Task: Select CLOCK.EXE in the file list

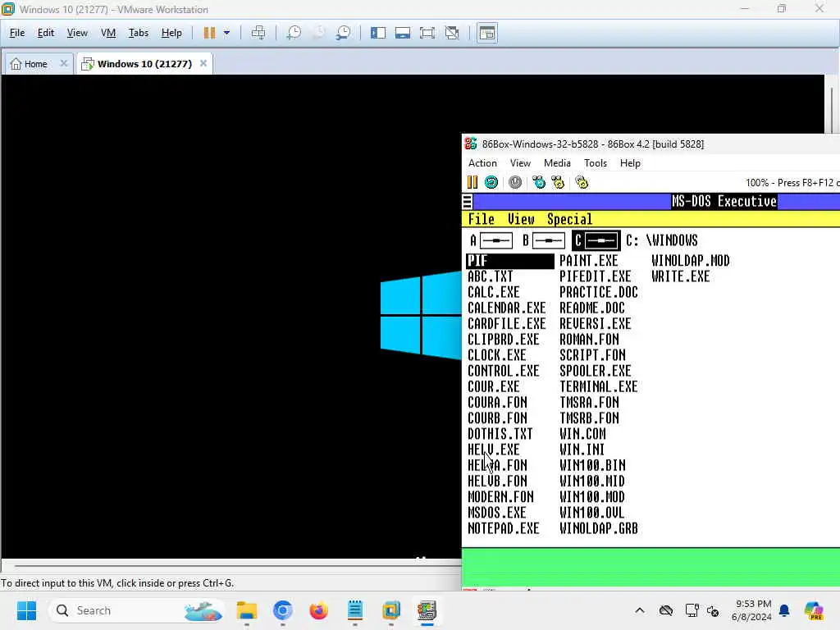Action: click(x=496, y=355)
